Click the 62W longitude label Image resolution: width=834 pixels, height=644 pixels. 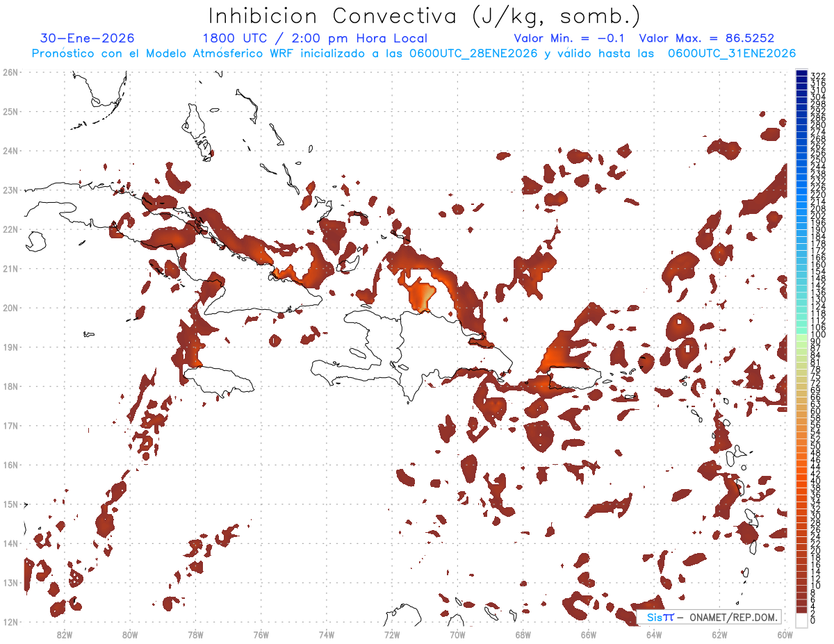coord(719,634)
